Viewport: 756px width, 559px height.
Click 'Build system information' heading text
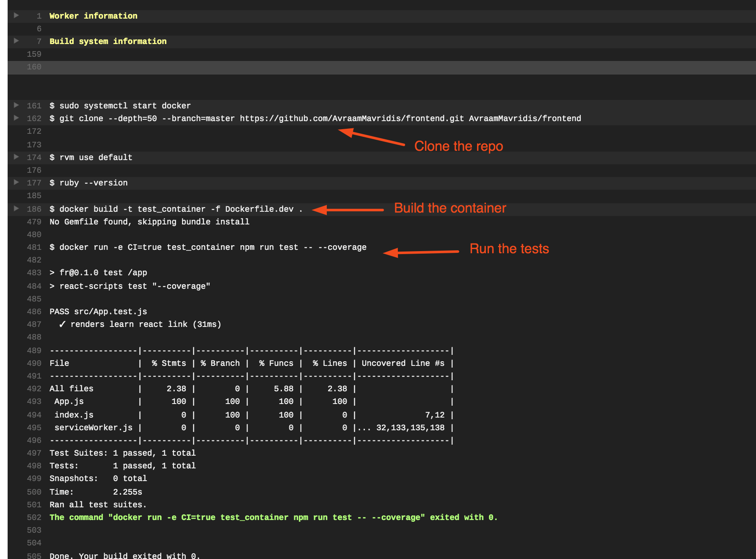tap(108, 42)
